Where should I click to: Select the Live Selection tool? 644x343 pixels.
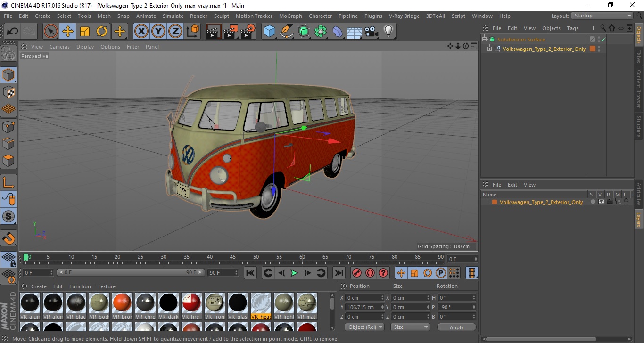(51, 32)
